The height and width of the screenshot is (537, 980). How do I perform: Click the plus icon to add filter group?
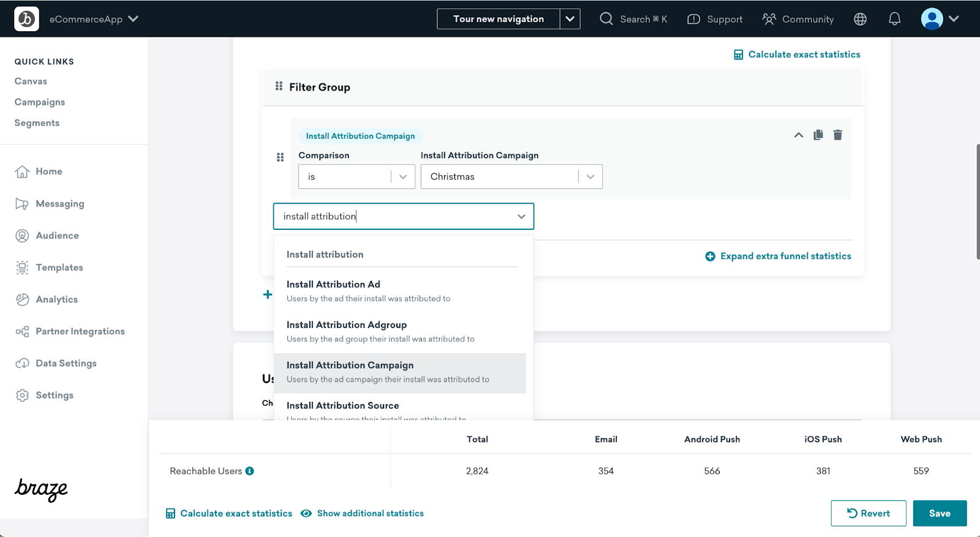[268, 295]
